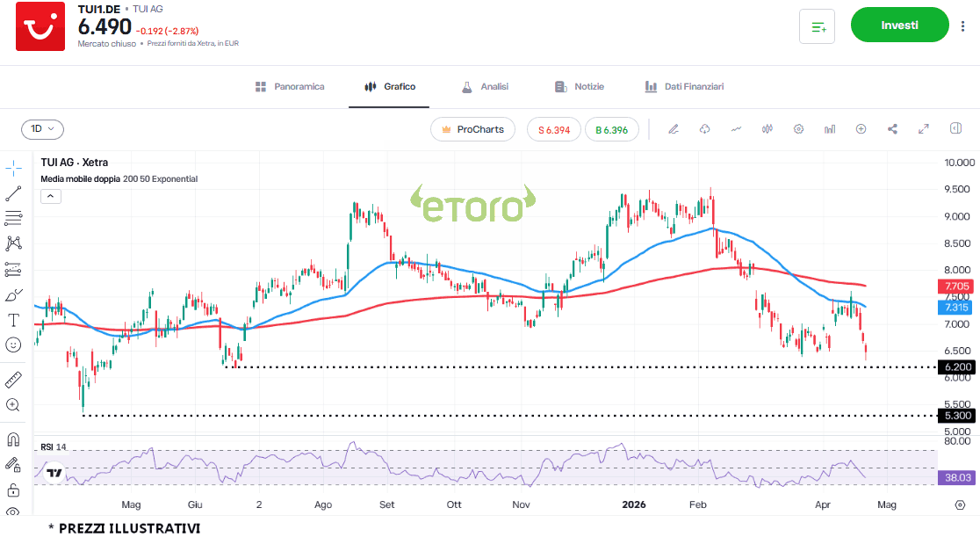The image size is (980, 537).
Task: Switch to the Analisi tab
Action: (x=485, y=87)
